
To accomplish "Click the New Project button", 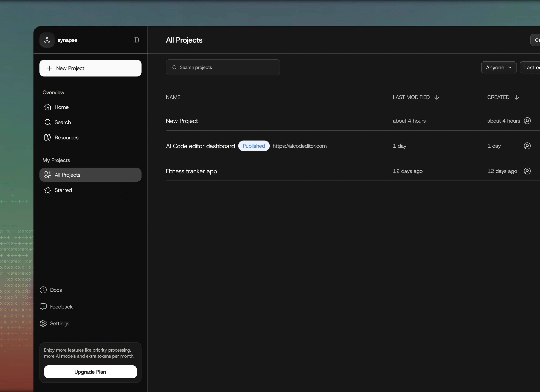I will coord(90,68).
